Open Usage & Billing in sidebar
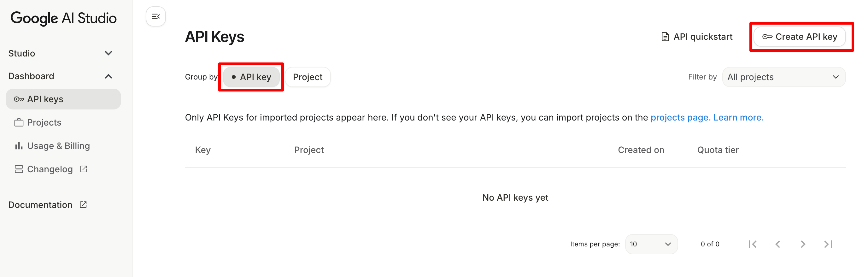The height and width of the screenshot is (277, 868). tap(58, 145)
